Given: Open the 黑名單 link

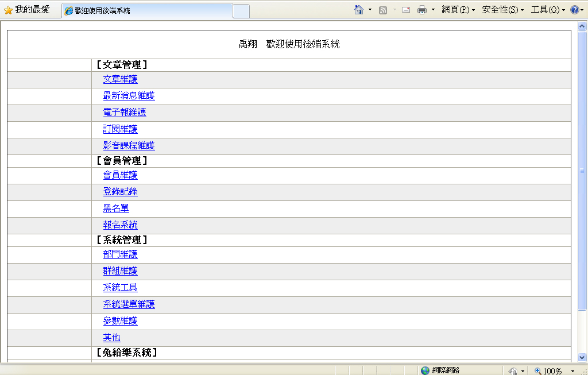Looking at the screenshot, I should (116, 208).
